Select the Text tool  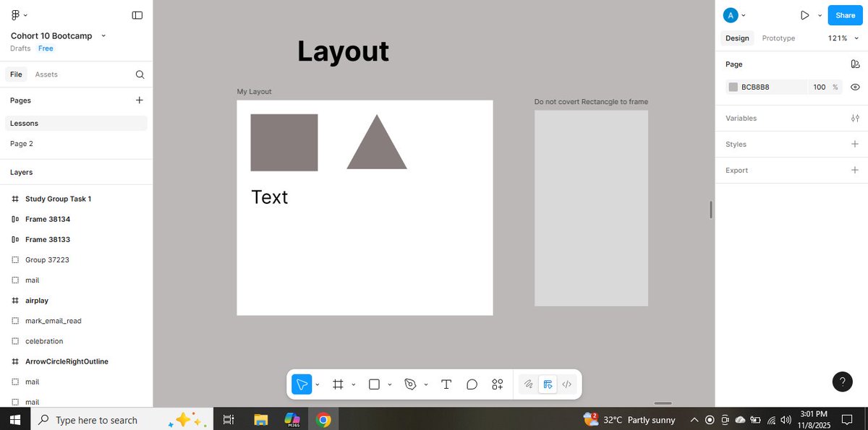446,384
